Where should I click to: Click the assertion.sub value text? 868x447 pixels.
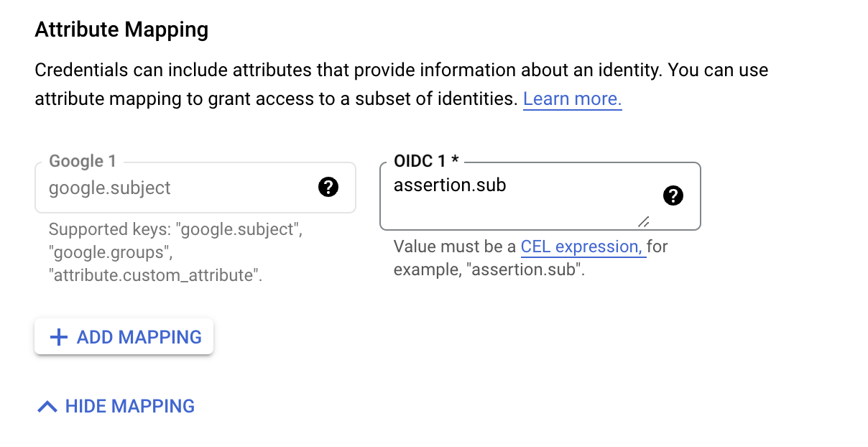click(x=450, y=185)
